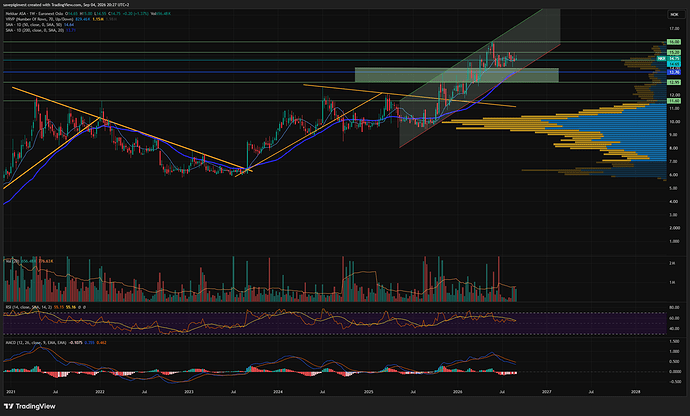Click the MACD indicator legend label

pos(55,342)
